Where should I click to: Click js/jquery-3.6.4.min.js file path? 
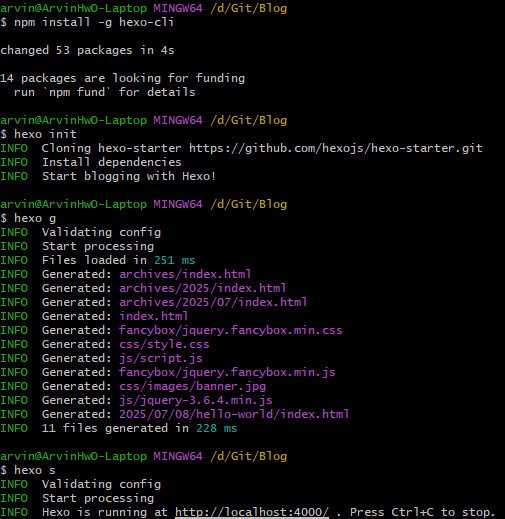[x=196, y=400]
